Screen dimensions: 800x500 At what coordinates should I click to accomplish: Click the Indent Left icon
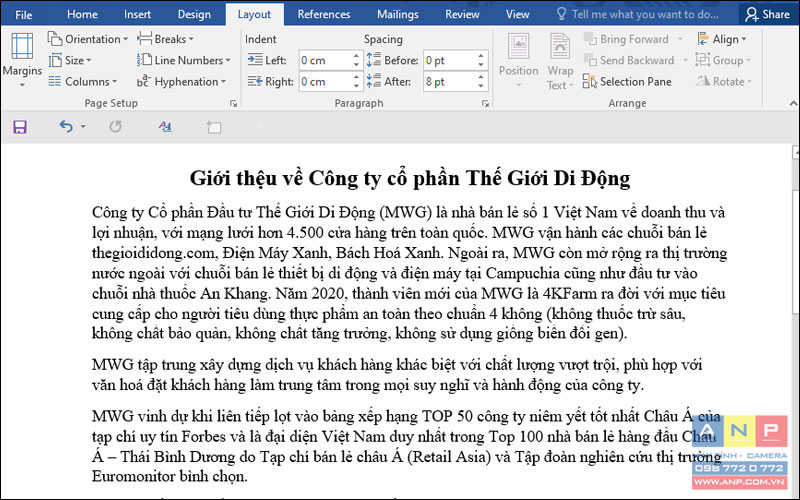[x=255, y=60]
